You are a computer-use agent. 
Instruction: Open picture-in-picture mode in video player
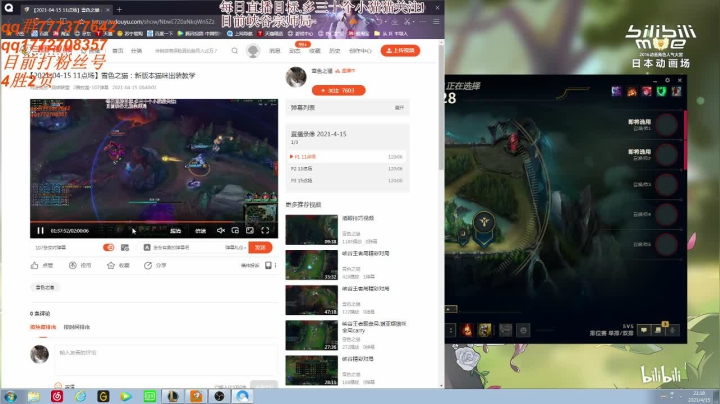coord(235,230)
